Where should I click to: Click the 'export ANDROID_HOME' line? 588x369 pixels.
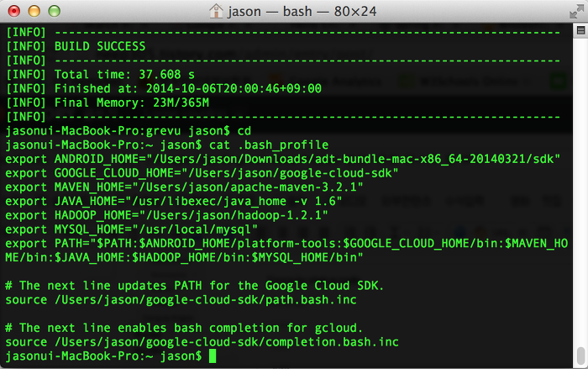click(283, 159)
